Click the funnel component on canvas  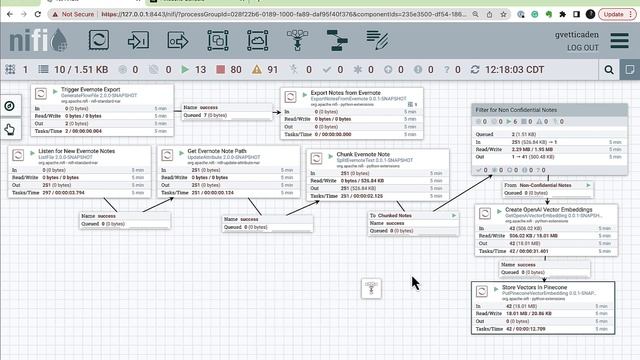(x=371, y=288)
